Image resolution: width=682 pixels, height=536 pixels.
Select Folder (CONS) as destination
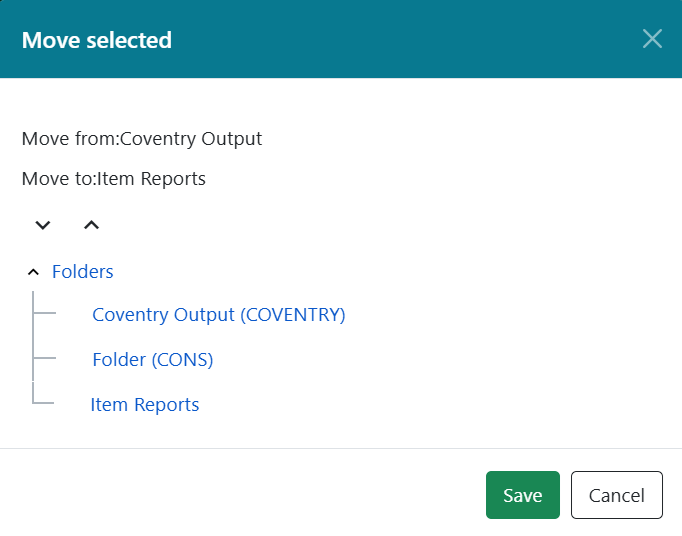click(152, 360)
